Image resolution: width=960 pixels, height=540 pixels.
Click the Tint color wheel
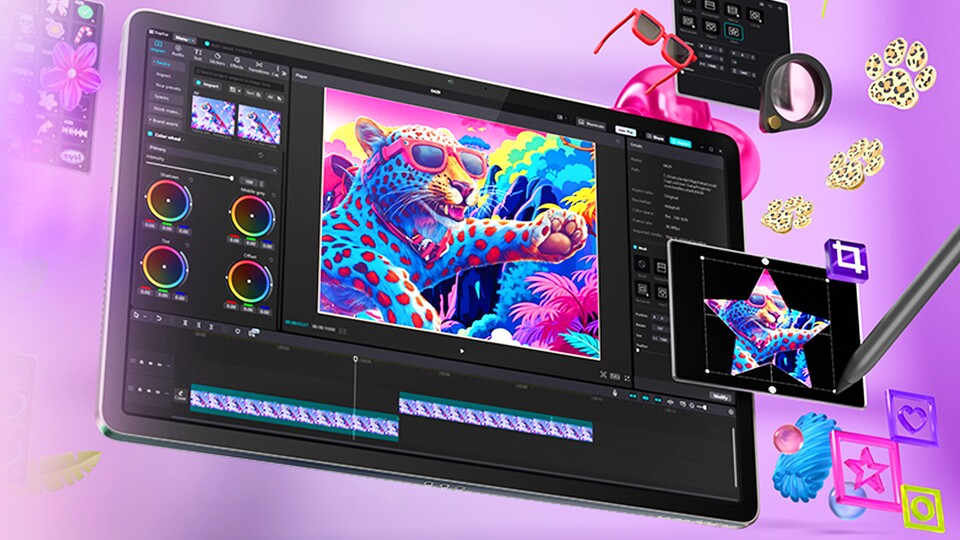164,268
